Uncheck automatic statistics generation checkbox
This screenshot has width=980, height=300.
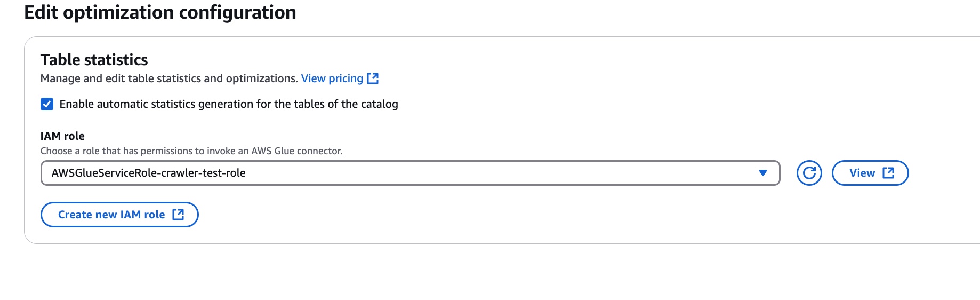[47, 104]
